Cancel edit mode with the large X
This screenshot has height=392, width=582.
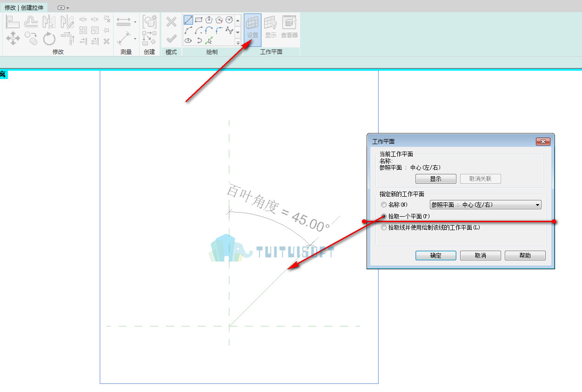171,22
